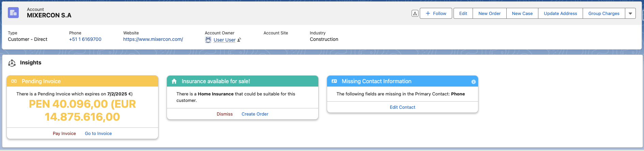644x151 pixels.
Task: Click Update Address
Action: coord(560,13)
